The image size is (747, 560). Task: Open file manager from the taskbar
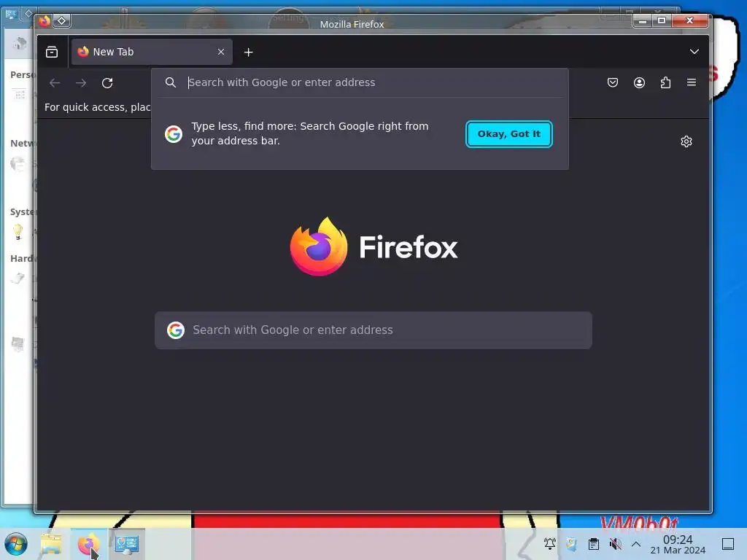51,544
